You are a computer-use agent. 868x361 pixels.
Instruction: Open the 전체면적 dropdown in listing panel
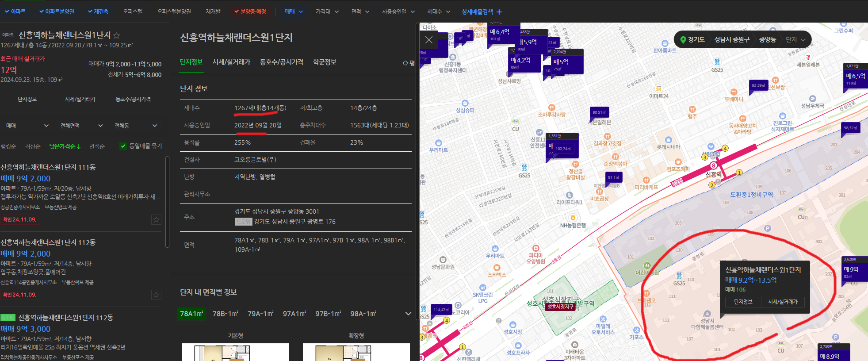click(81, 126)
